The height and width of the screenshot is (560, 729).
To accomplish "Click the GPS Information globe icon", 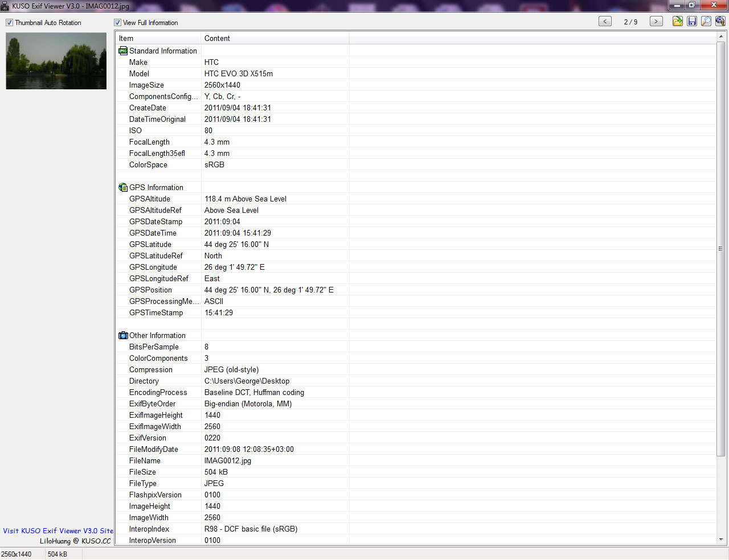I will tap(123, 187).
